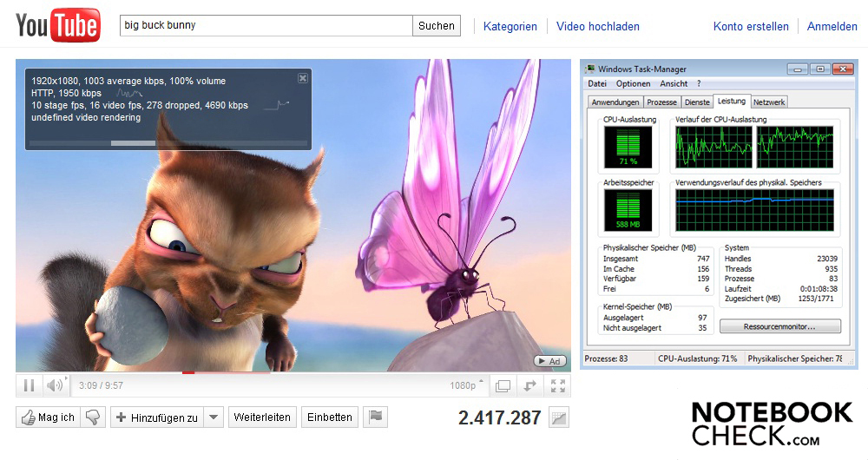Switch to the Prozesse tab
Screen dimensions: 868x460
(x=661, y=102)
